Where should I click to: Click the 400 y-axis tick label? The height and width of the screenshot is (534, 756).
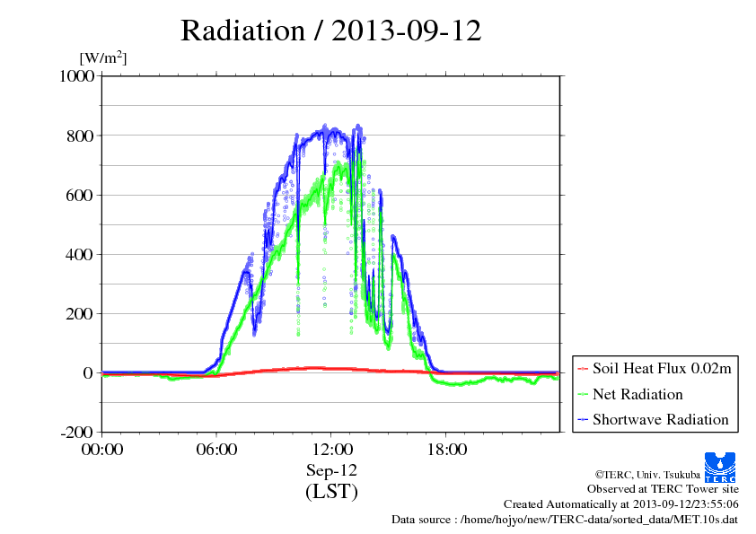(x=82, y=254)
